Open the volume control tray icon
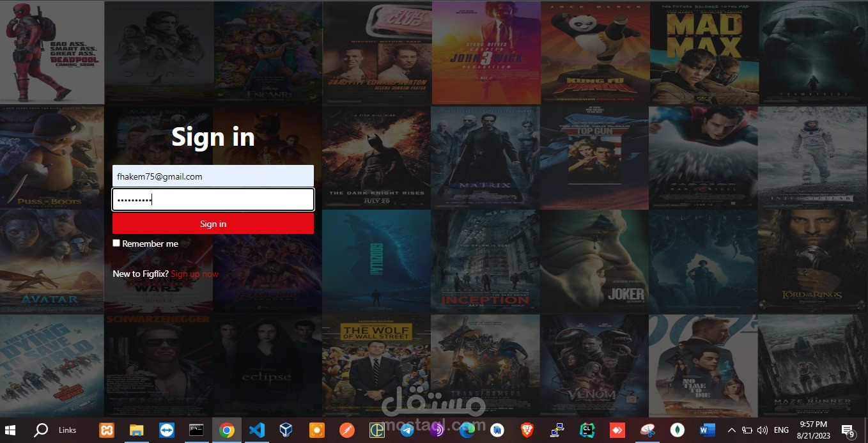The width and height of the screenshot is (868, 443). click(763, 430)
